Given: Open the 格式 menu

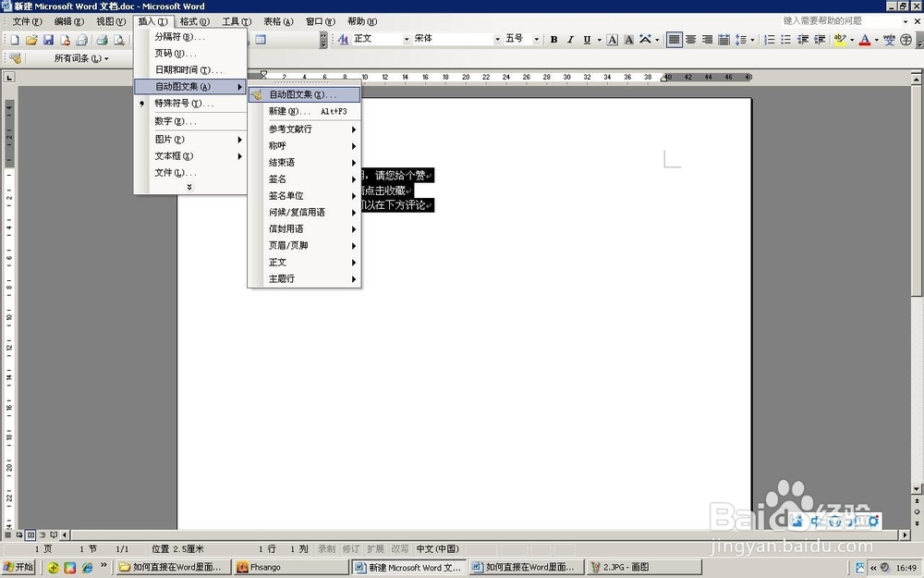Looking at the screenshot, I should pyautogui.click(x=194, y=21).
